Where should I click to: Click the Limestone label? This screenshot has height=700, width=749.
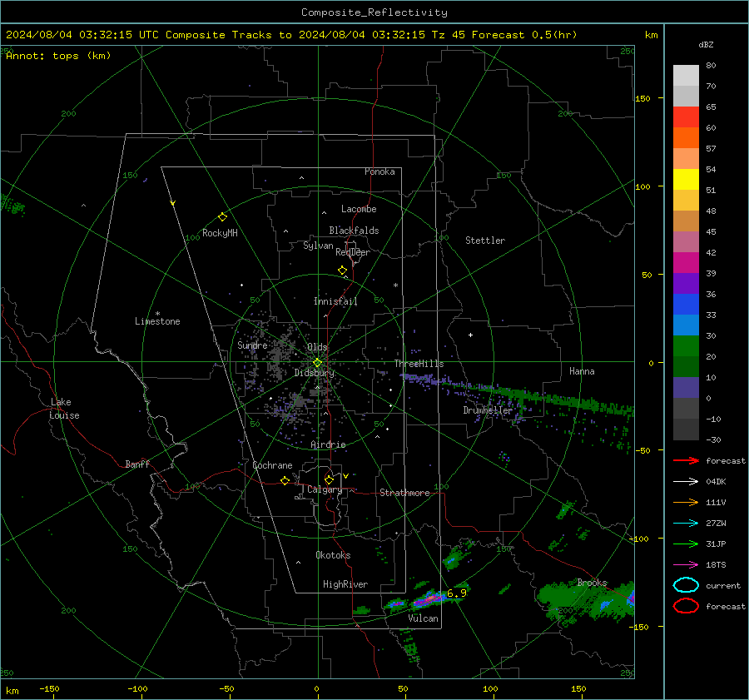click(157, 321)
